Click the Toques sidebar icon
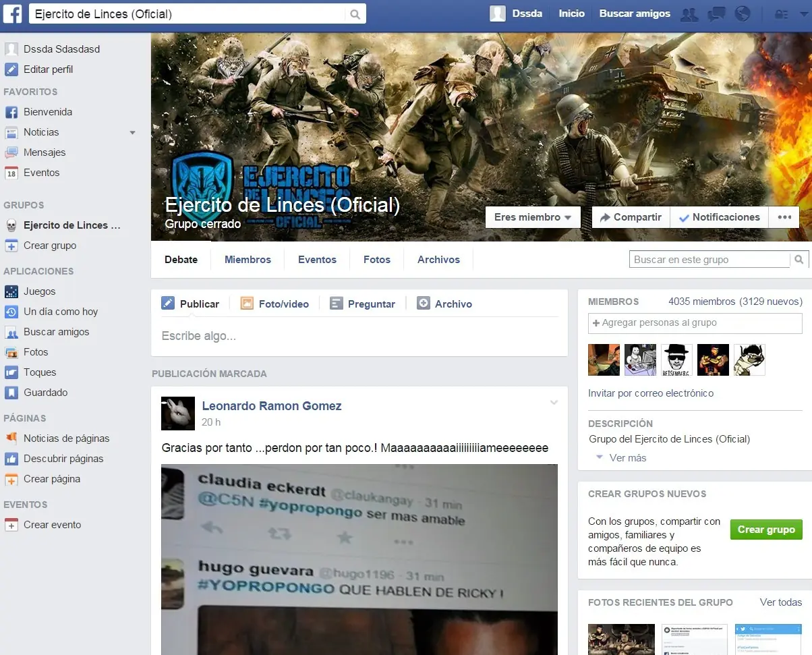 (x=11, y=372)
